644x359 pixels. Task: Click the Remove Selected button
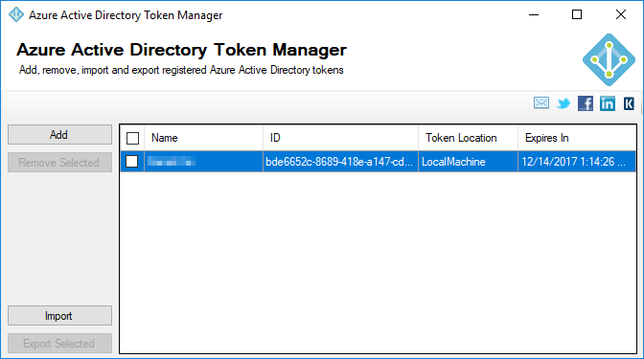coord(59,163)
